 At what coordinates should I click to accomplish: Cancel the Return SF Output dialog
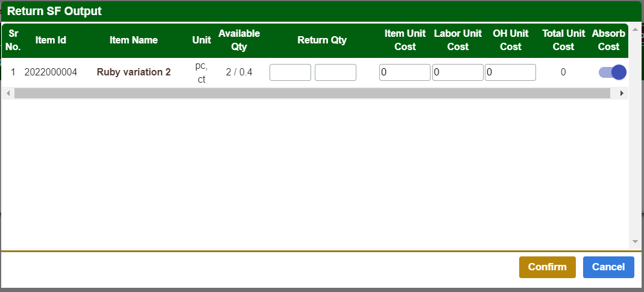608,267
